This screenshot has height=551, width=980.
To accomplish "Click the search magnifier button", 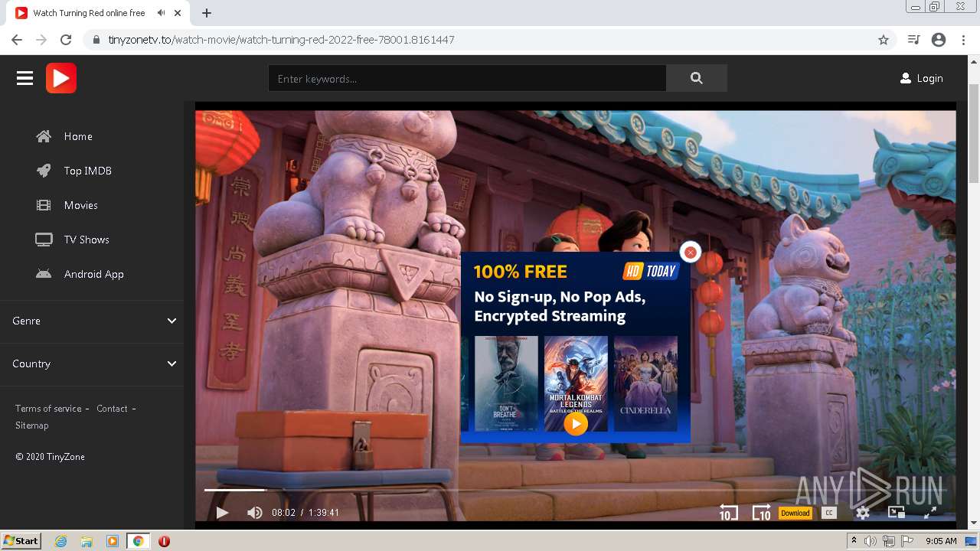I will point(696,78).
